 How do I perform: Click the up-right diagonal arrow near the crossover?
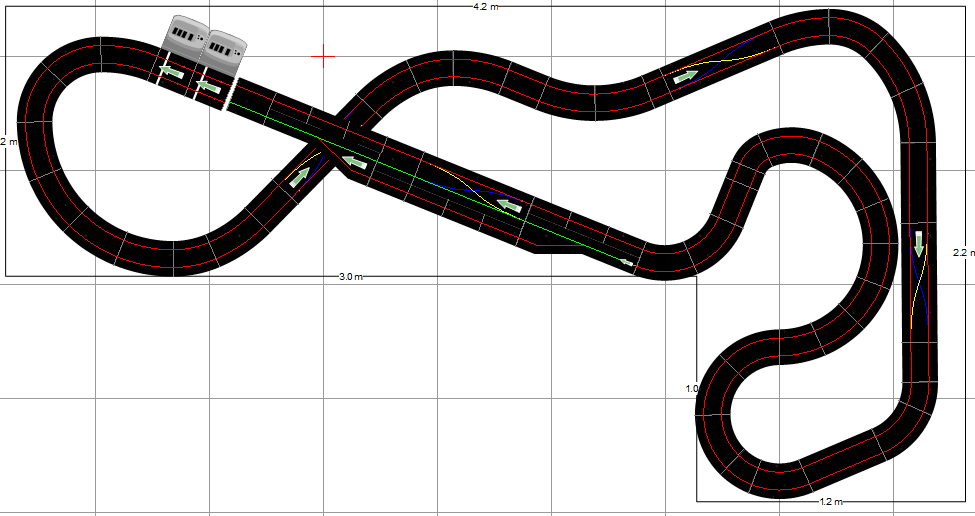[300, 178]
